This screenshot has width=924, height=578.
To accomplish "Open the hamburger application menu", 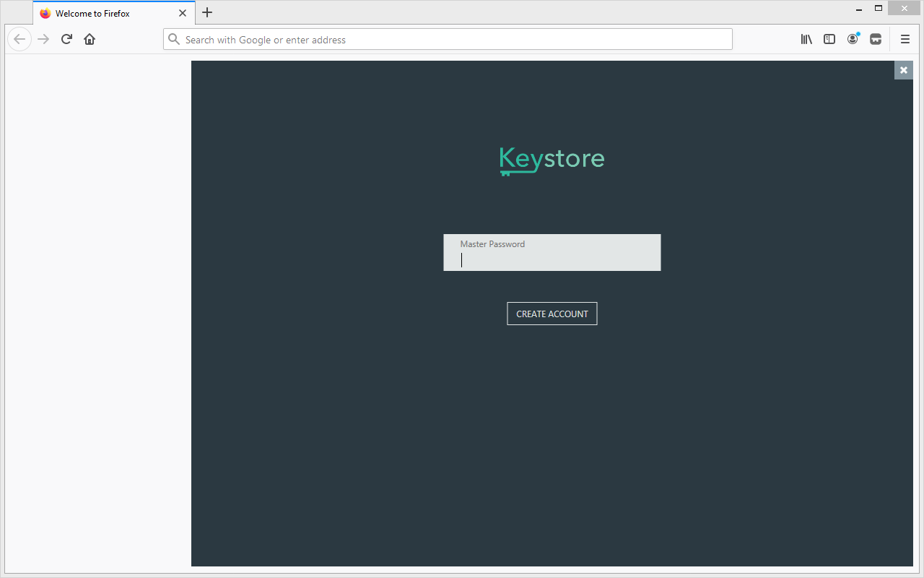I will pyautogui.click(x=905, y=39).
